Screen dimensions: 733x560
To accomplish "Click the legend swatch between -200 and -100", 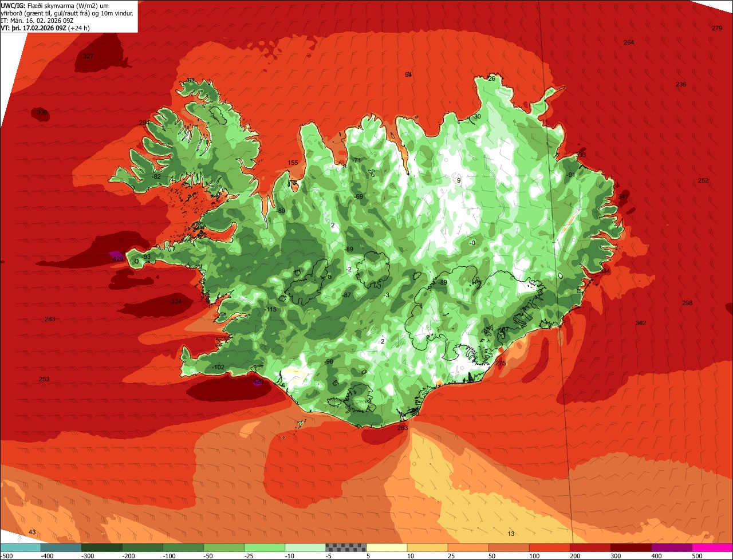I will (x=143, y=547).
